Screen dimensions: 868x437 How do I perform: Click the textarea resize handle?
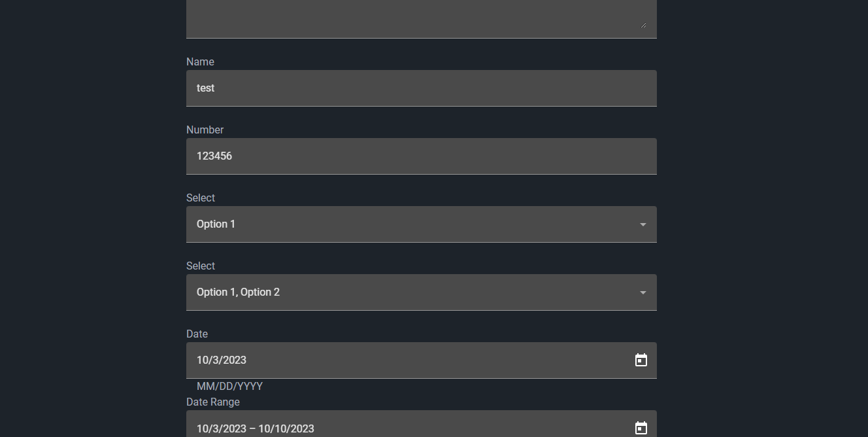coord(643,25)
